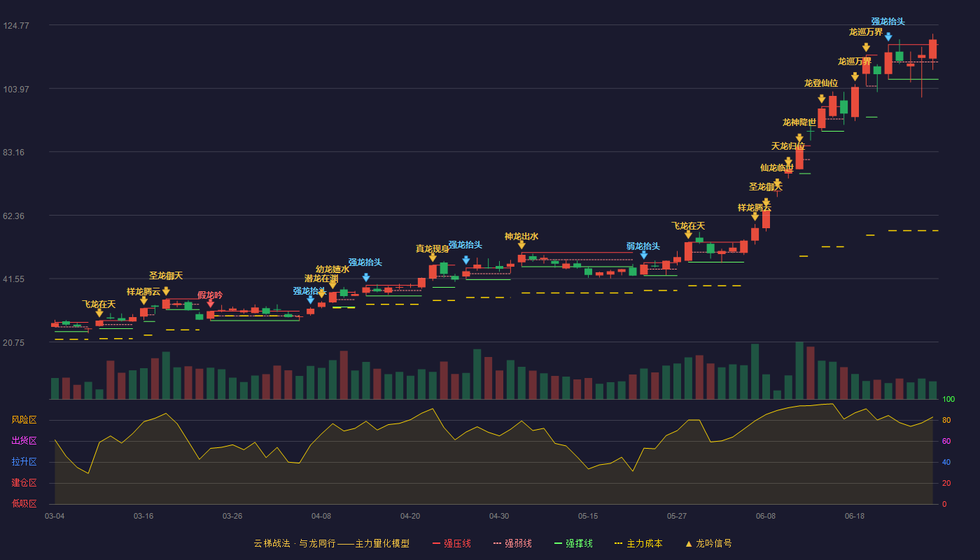Hide the 强撑线 legend series
The height and width of the screenshot is (560, 980).
pos(573,543)
